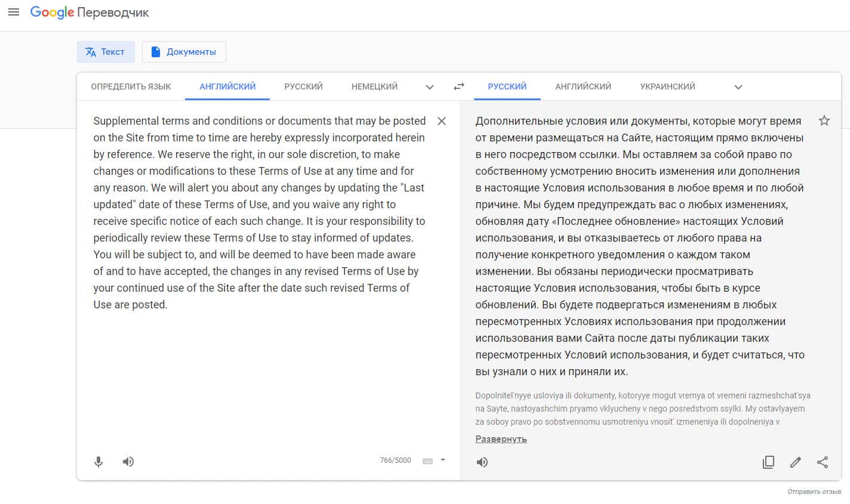Image resolution: width=850 pixels, height=504 pixels.
Task: Listen to the Russian translation
Action: click(482, 462)
